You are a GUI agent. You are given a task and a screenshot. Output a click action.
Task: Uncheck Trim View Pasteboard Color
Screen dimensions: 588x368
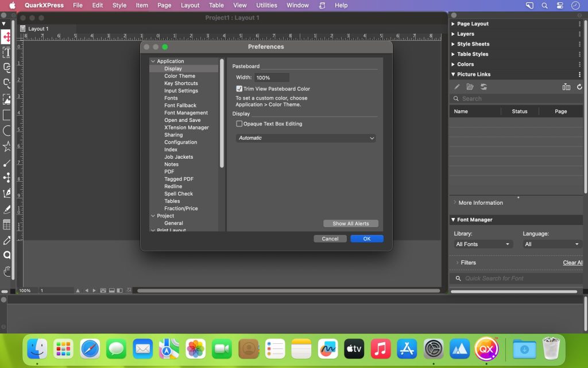239,89
